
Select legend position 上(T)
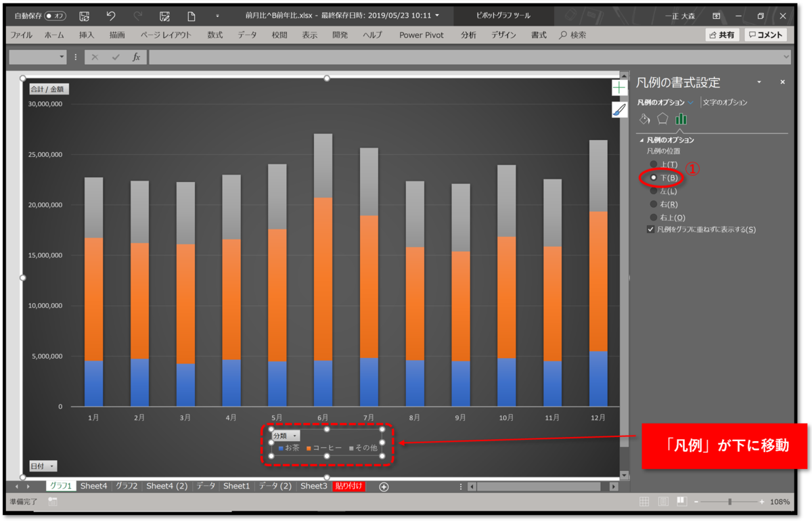point(653,164)
